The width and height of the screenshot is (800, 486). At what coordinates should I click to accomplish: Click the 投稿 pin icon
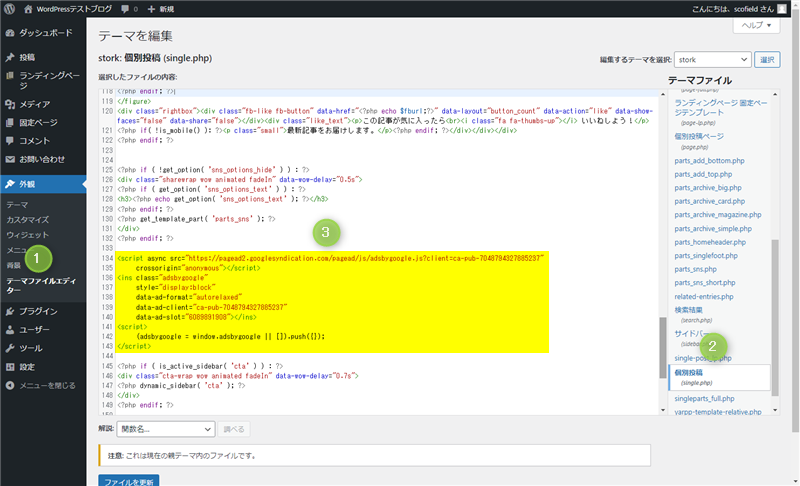(x=10, y=57)
